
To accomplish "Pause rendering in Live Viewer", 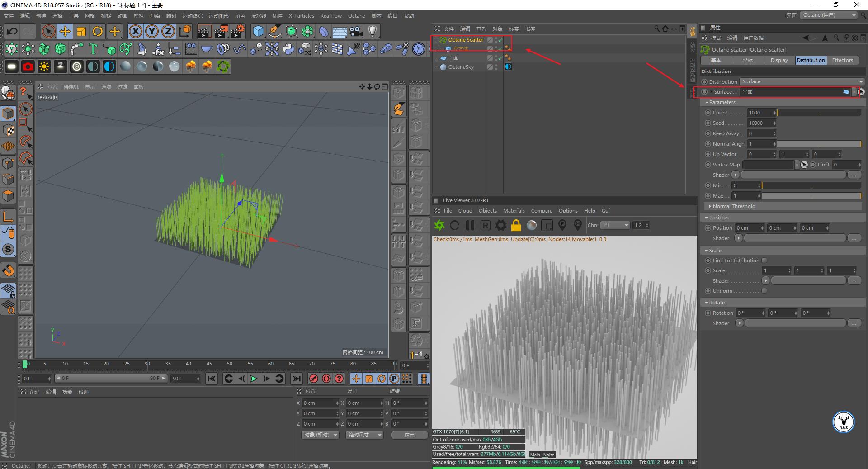I will click(470, 225).
